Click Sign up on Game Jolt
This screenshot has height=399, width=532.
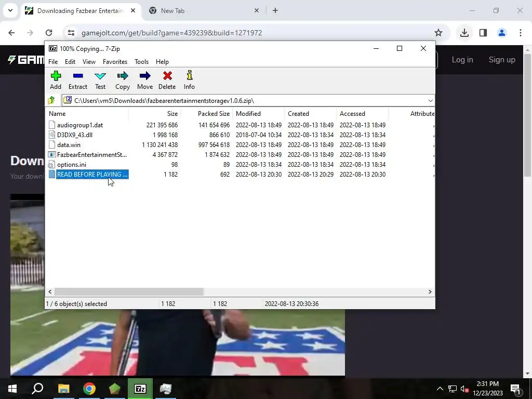pyautogui.click(x=502, y=60)
